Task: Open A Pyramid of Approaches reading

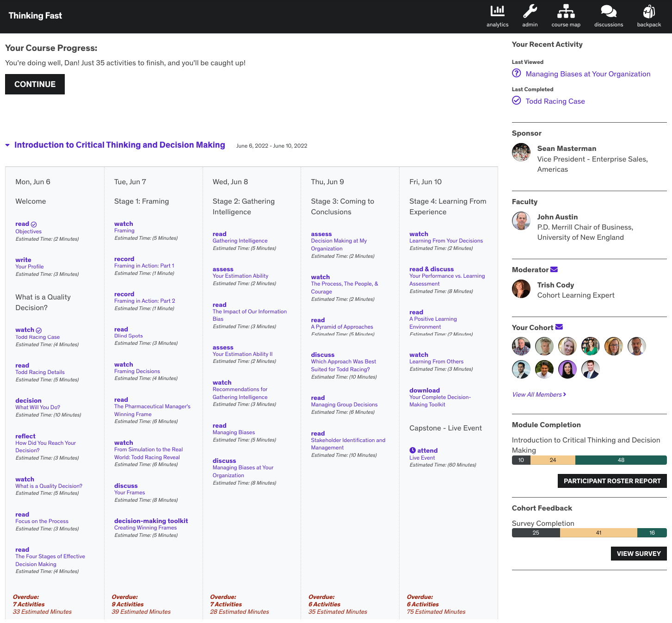Action: point(342,327)
